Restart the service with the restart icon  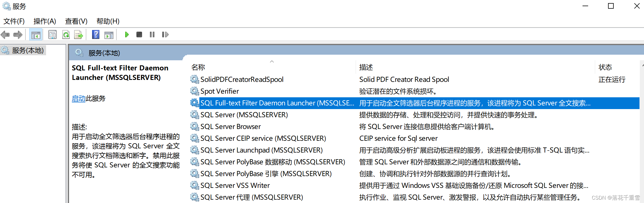pos(165,35)
